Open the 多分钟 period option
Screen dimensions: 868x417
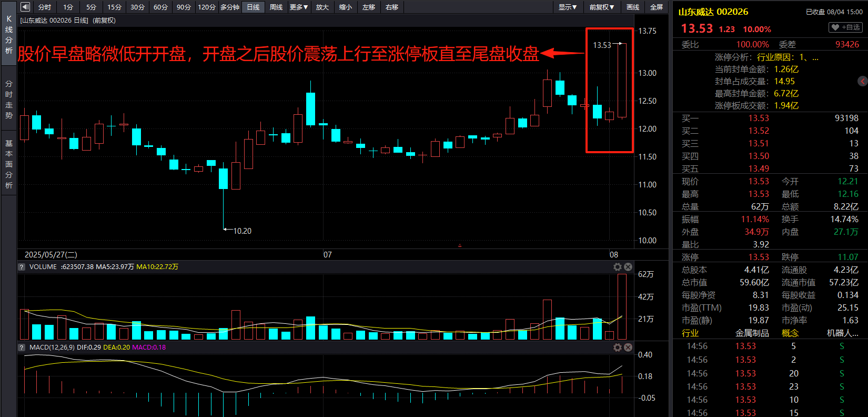(230, 7)
